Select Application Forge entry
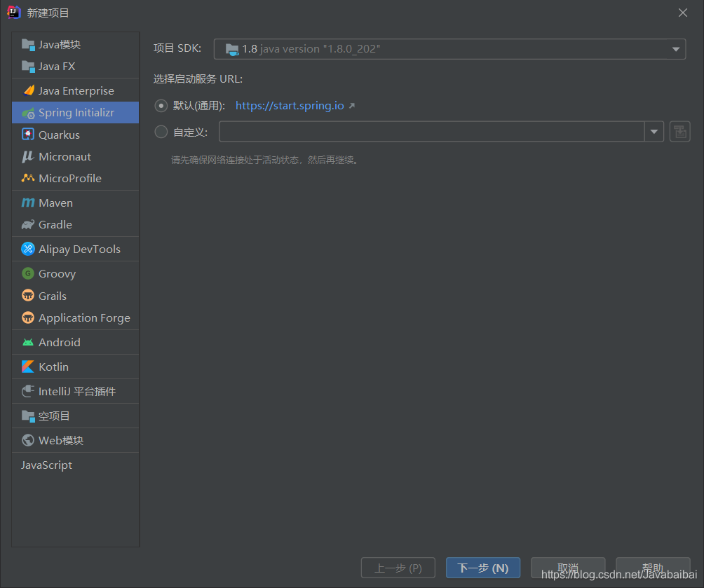The width and height of the screenshot is (704, 588). coord(76,317)
